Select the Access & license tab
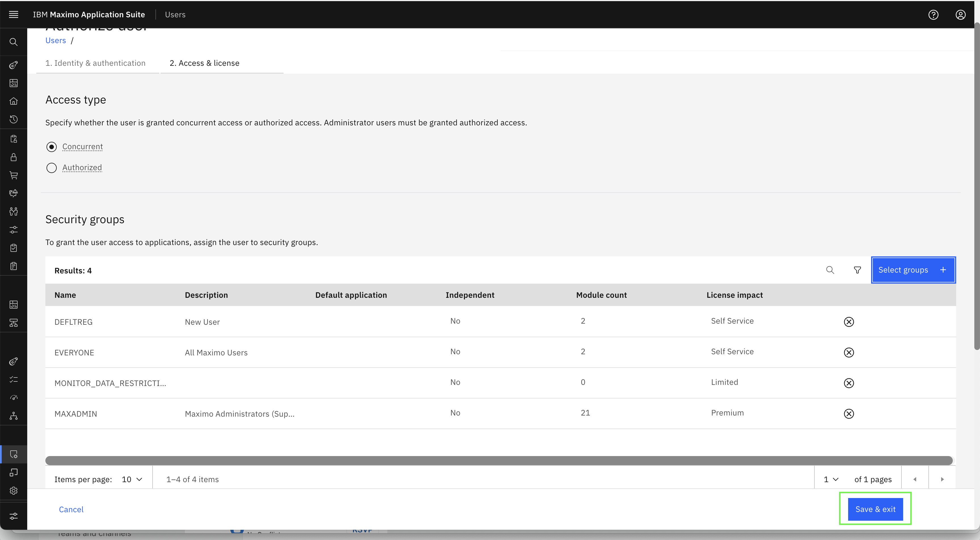This screenshot has width=980, height=540. coord(204,63)
